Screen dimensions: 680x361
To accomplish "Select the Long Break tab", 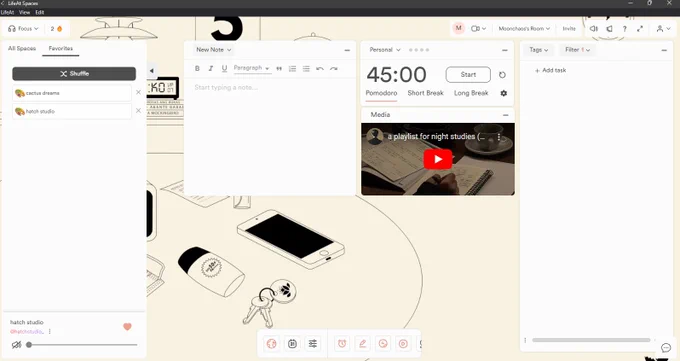I will click(471, 93).
